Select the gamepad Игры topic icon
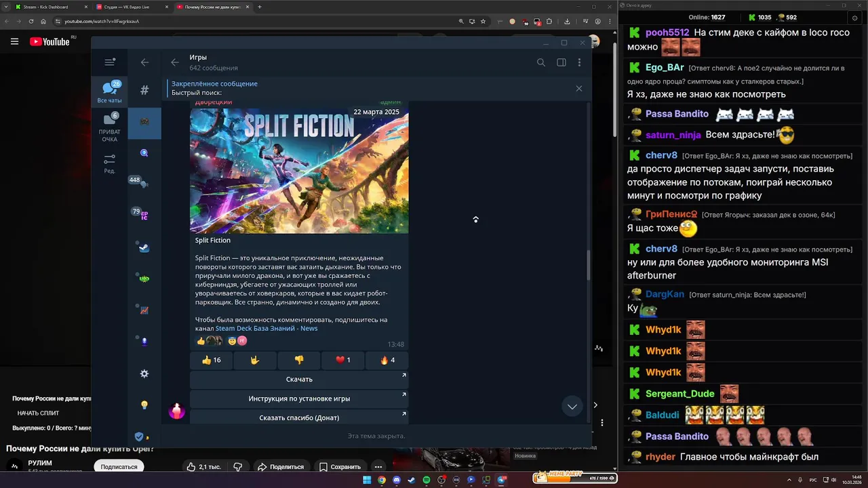Image resolution: width=868 pixels, height=488 pixels. tap(144, 122)
